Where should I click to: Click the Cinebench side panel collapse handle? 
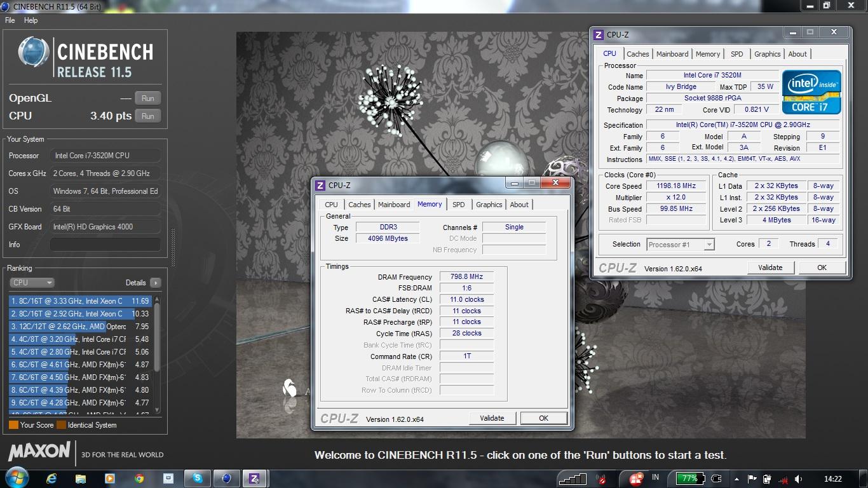click(x=172, y=249)
